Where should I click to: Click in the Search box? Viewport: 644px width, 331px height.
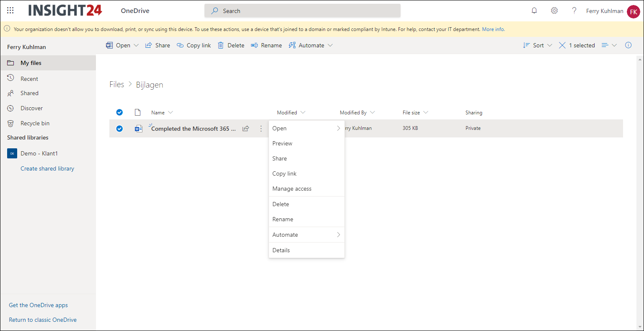click(x=303, y=11)
